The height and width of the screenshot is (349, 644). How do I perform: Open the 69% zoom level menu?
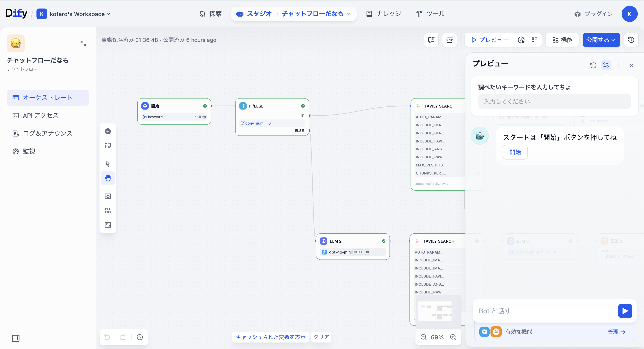point(437,337)
